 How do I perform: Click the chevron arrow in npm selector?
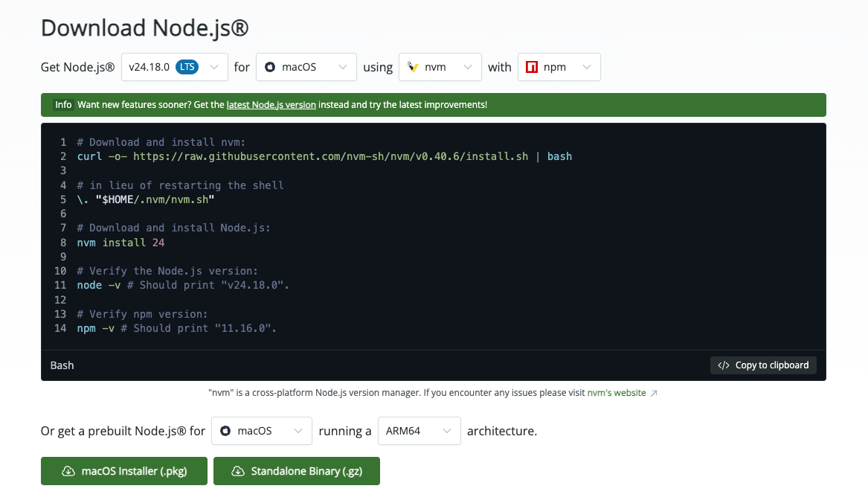pos(587,67)
